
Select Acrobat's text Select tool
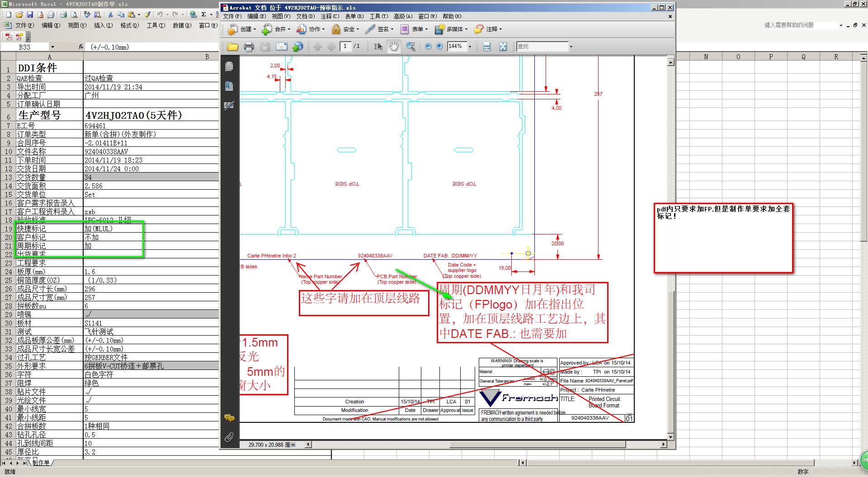378,46
